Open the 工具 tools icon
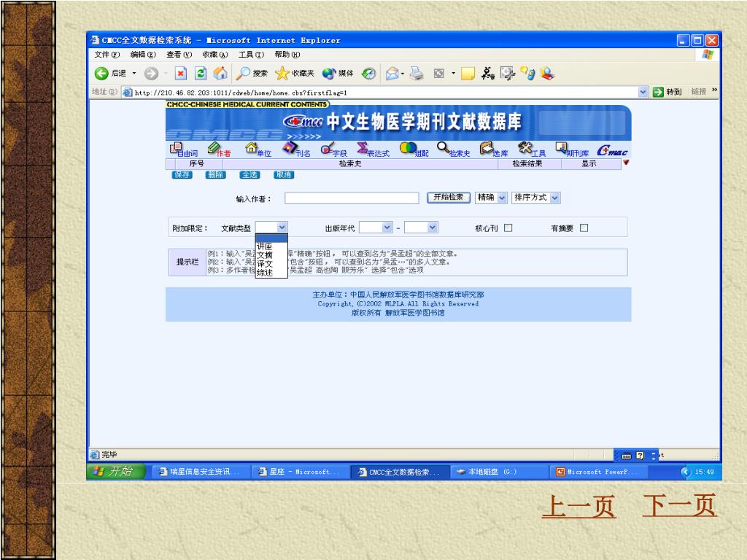747x560 pixels. [x=532, y=149]
